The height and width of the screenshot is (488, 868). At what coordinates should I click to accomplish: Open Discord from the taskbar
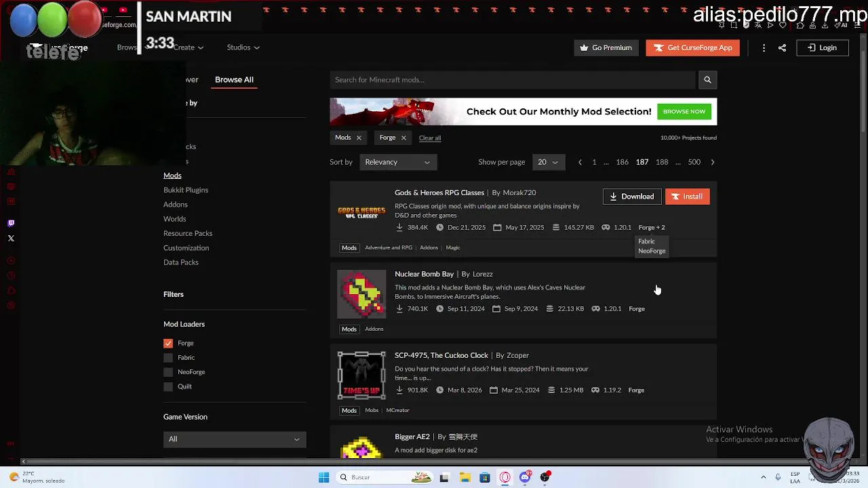pyautogui.click(x=525, y=477)
